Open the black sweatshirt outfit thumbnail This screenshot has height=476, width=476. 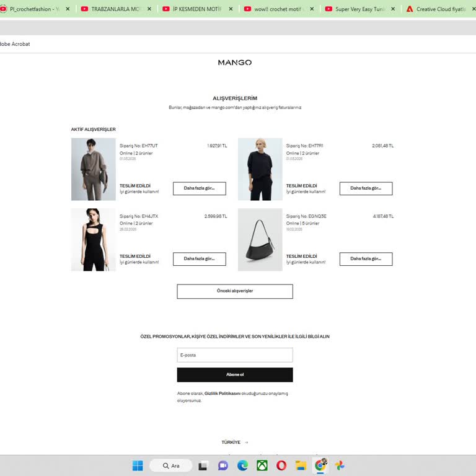coord(260,169)
